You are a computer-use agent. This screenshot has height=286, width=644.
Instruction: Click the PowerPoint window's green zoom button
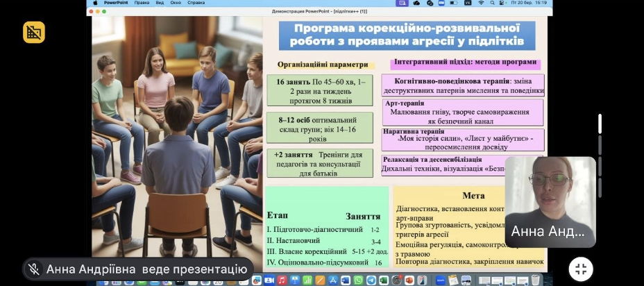[104, 11]
